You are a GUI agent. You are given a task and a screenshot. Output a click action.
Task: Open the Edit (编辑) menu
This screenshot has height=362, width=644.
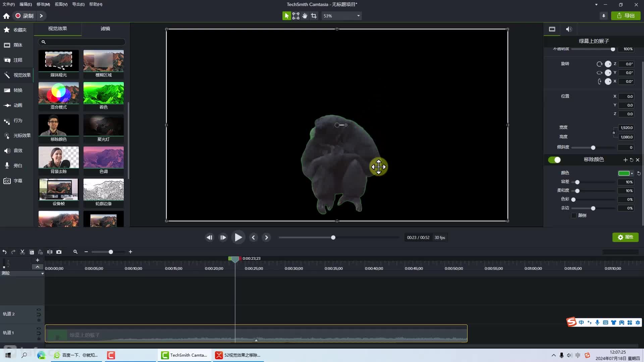(x=25, y=4)
